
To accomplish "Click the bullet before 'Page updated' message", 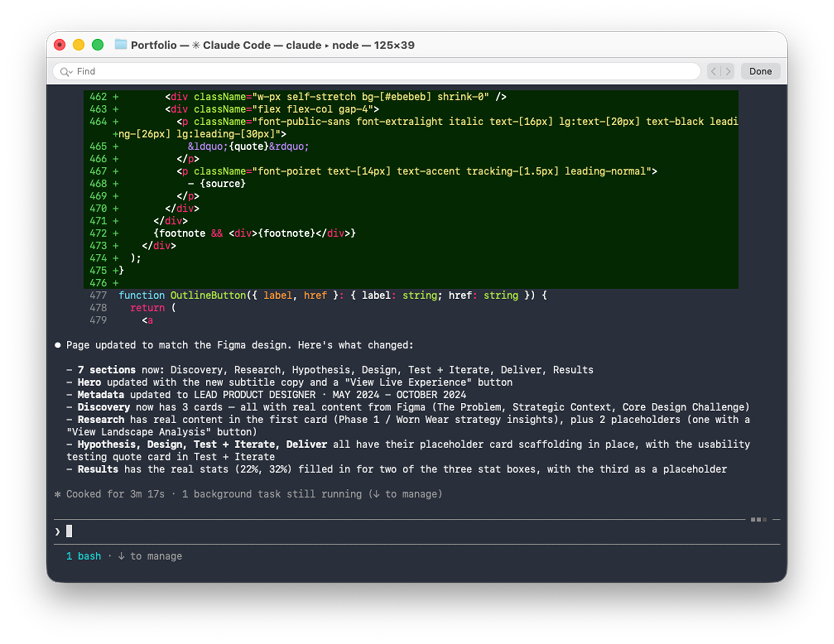I will pyautogui.click(x=57, y=345).
